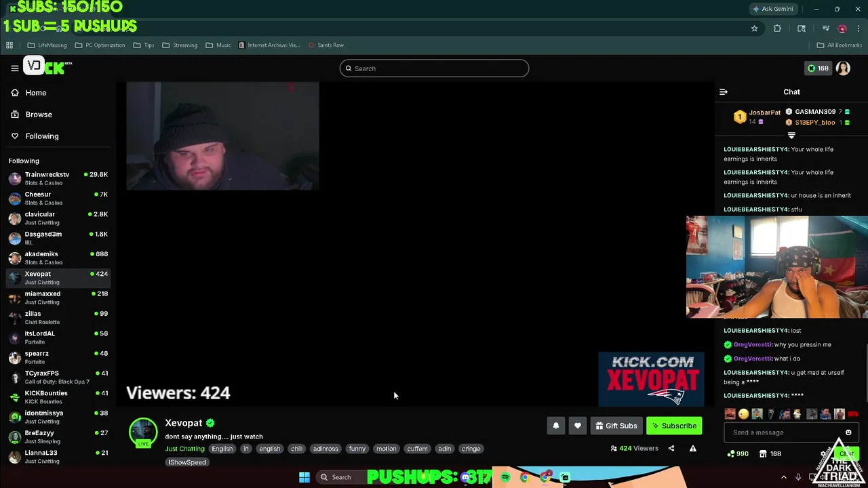Open Chrome apps grid icon
Screen dimensions: 868x488
pos(9,45)
